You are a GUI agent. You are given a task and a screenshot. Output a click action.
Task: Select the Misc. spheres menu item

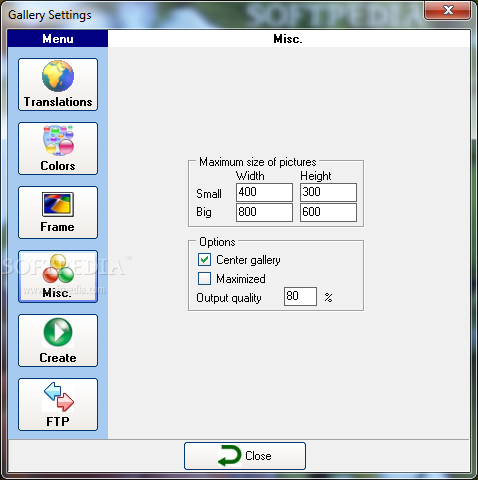click(x=58, y=276)
